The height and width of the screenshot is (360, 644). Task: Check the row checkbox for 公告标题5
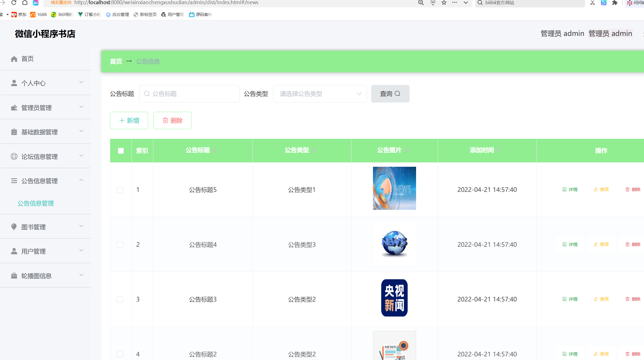click(x=120, y=190)
